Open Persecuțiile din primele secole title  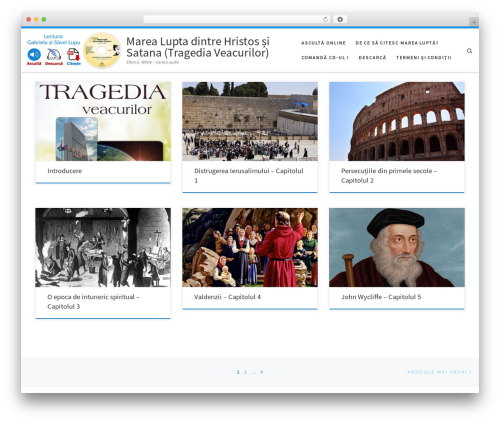[389, 176]
